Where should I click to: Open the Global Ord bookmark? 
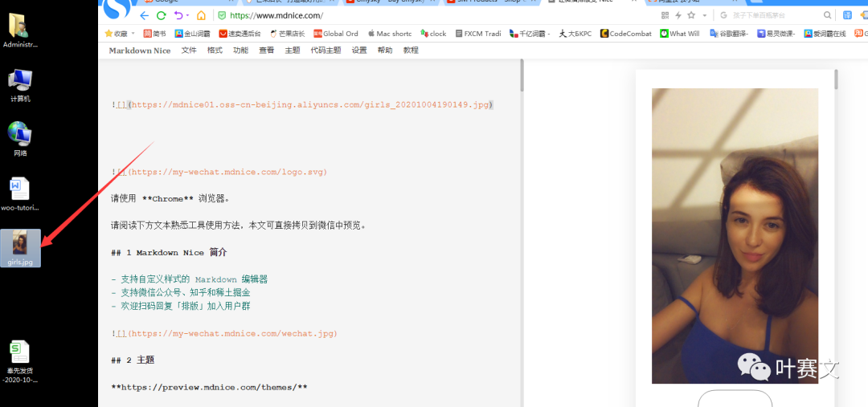[x=336, y=34]
